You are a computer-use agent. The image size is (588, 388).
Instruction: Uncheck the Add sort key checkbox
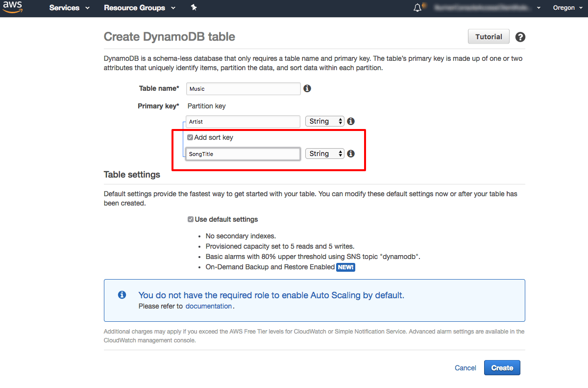pos(190,137)
